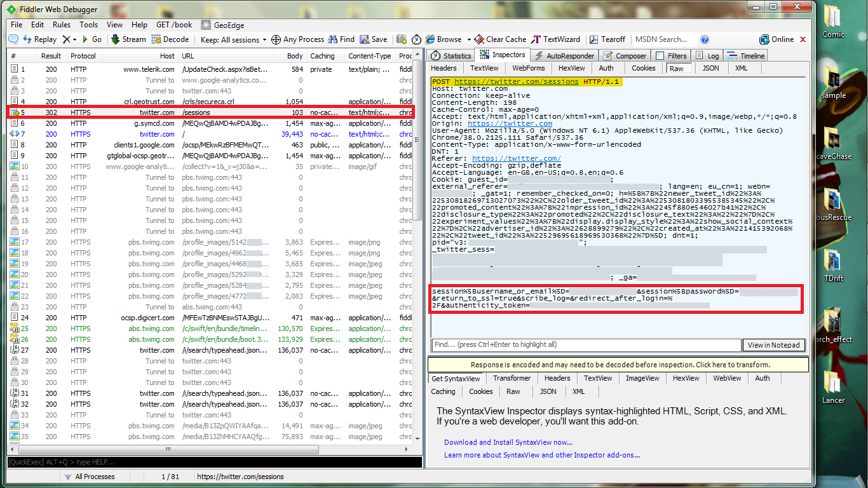Image resolution: width=868 pixels, height=488 pixels.
Task: Select session 24 ocsp.digicert.com row
Action: 210,318
